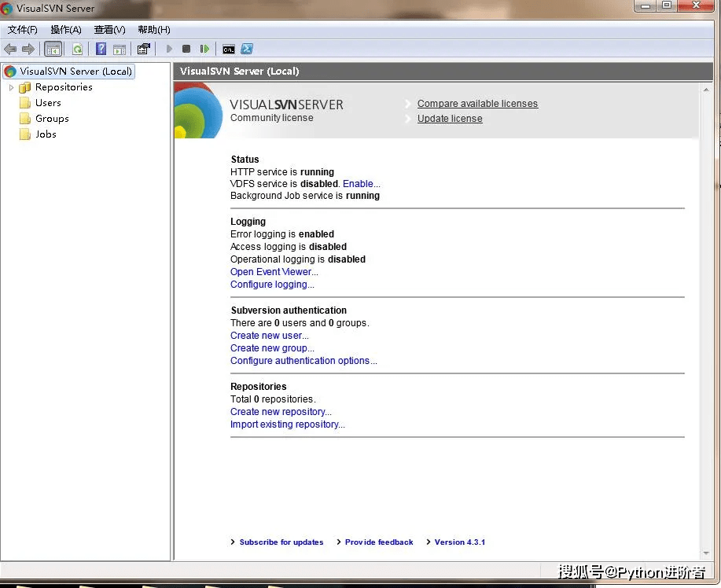Toggle the Show/Hide Action Pane icon

coord(120,50)
